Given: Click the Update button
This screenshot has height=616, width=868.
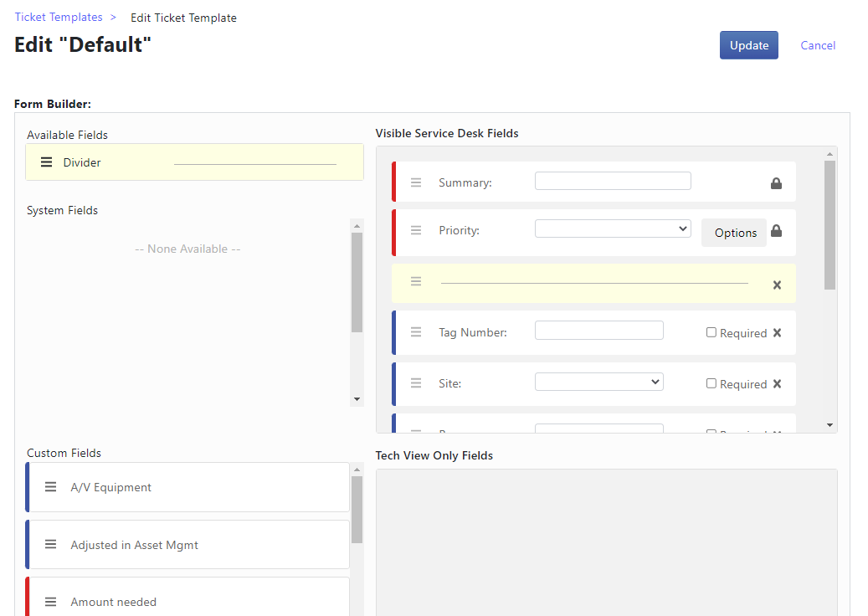Looking at the screenshot, I should pyautogui.click(x=749, y=45).
